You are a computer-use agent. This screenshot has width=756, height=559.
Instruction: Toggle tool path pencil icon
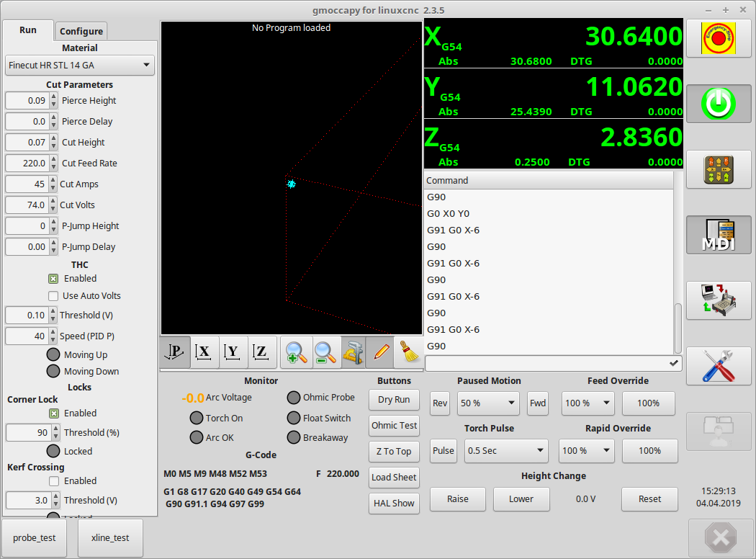(380, 352)
